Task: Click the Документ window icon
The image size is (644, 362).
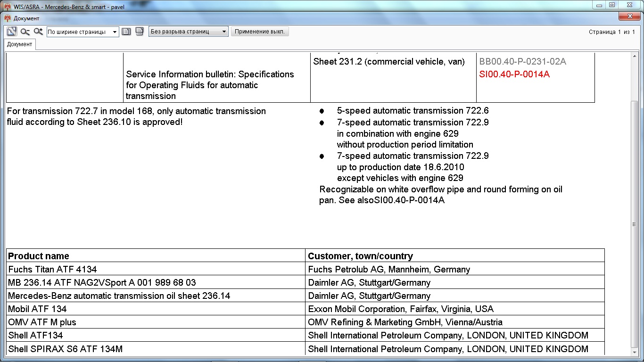Action: pyautogui.click(x=7, y=18)
